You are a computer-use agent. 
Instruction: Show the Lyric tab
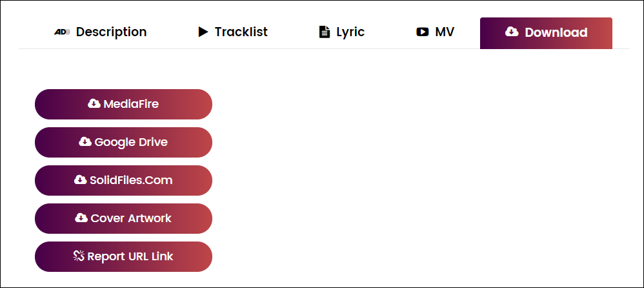click(x=350, y=32)
